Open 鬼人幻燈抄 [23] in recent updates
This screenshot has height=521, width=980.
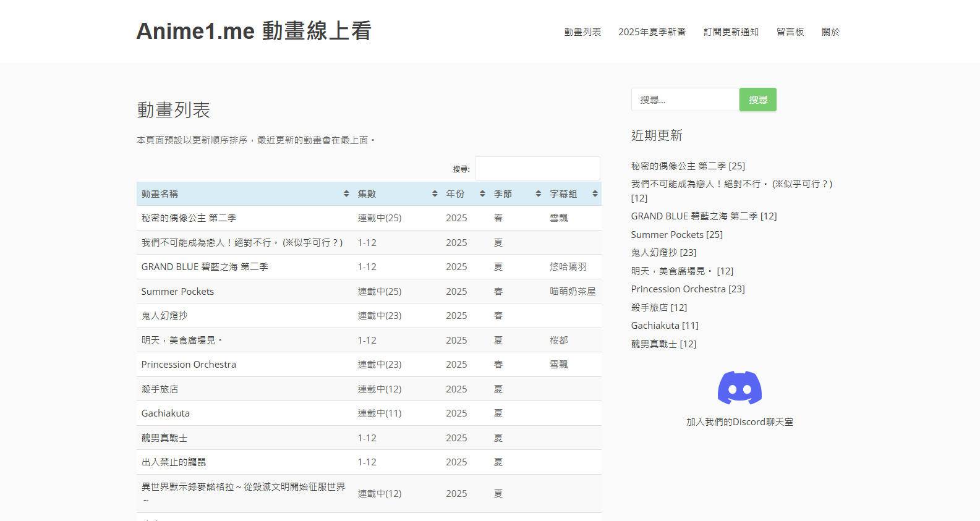point(663,253)
